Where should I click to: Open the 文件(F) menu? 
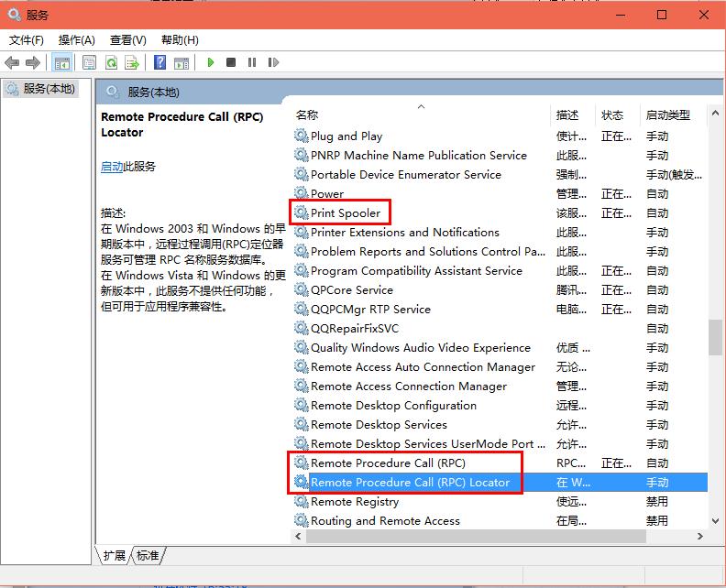click(27, 40)
